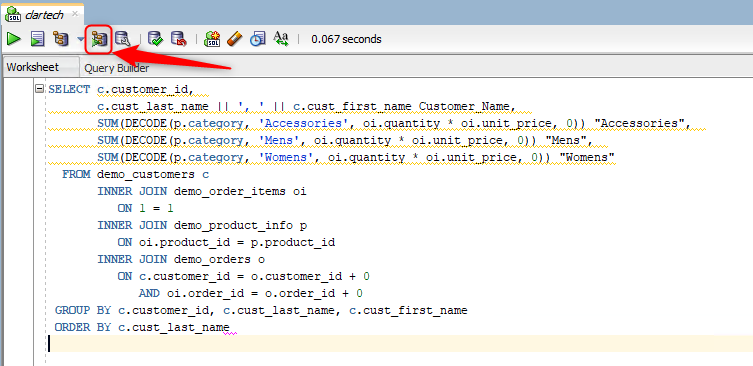Click the 0.067 seconds execution time
753x366 pixels.
346,39
